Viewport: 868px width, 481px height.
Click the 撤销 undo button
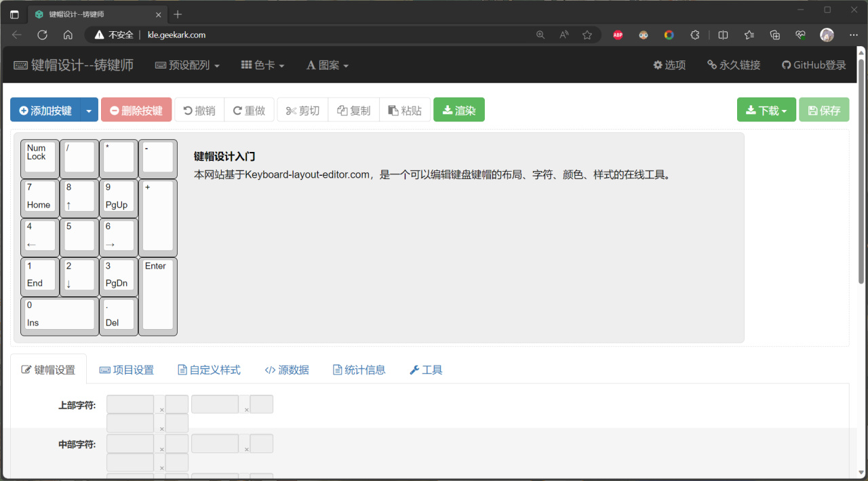point(200,110)
